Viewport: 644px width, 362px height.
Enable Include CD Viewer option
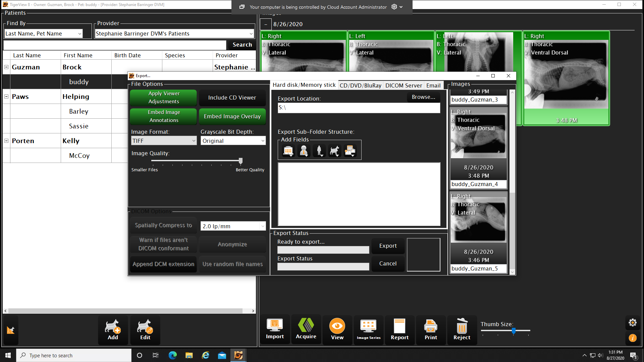click(232, 98)
